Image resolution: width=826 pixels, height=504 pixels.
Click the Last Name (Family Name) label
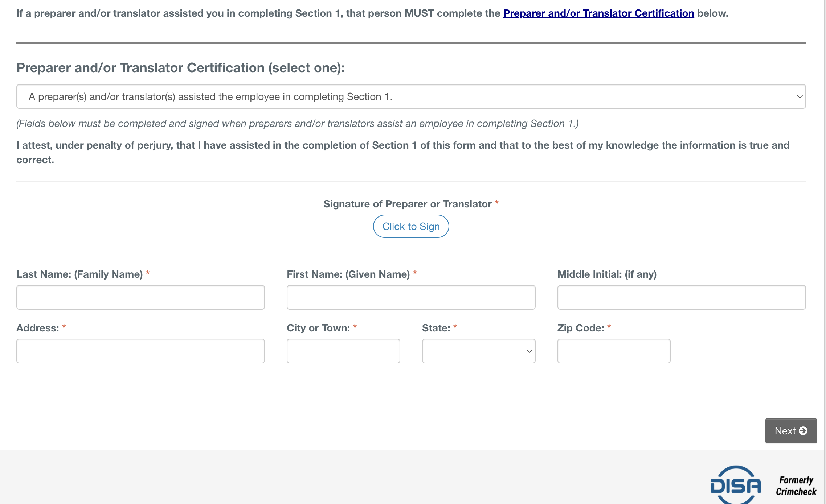79,274
